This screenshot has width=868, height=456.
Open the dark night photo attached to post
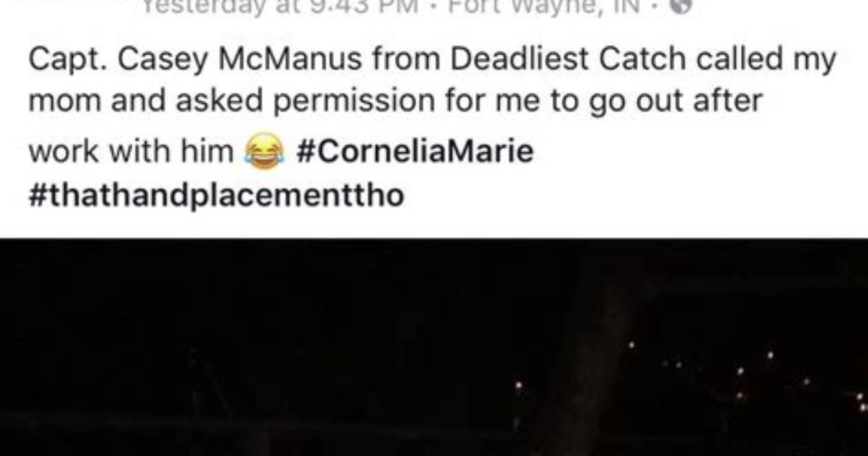pyautogui.click(x=434, y=347)
